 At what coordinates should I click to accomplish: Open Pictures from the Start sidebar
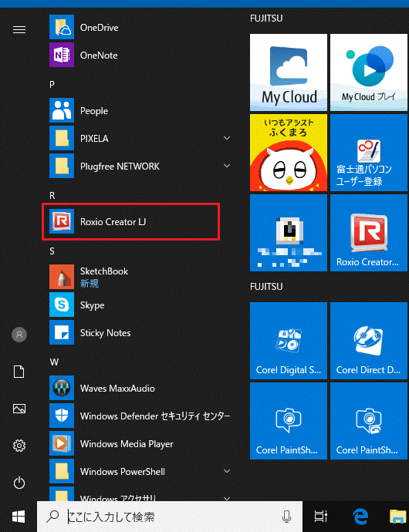coord(19,409)
